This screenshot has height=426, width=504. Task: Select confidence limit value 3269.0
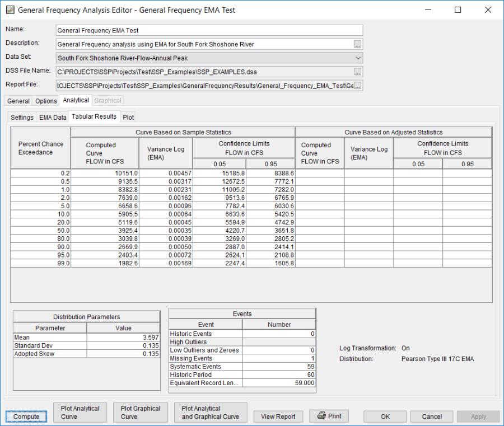[220, 238]
